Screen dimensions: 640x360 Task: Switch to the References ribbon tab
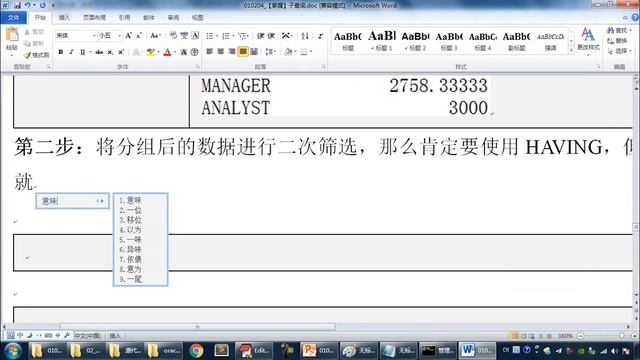(124, 18)
